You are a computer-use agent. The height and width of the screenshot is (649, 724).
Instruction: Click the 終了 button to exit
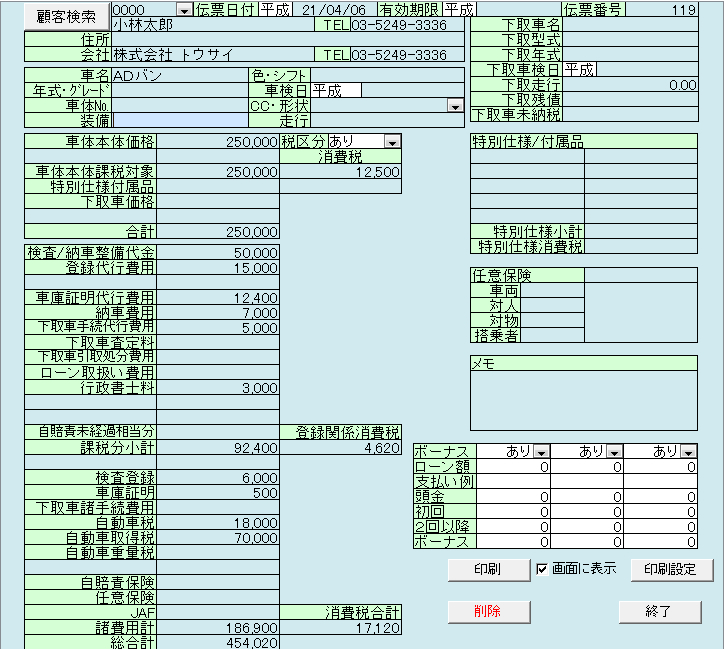(x=658, y=611)
